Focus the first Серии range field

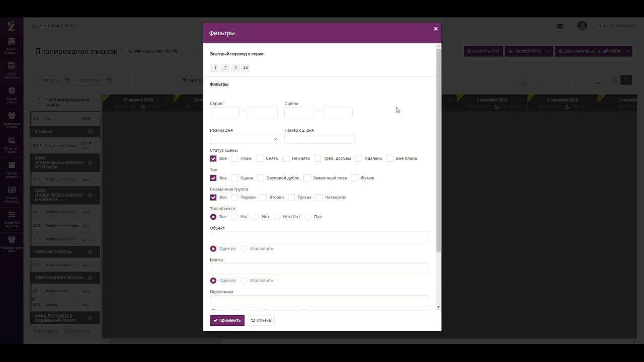[x=225, y=112]
